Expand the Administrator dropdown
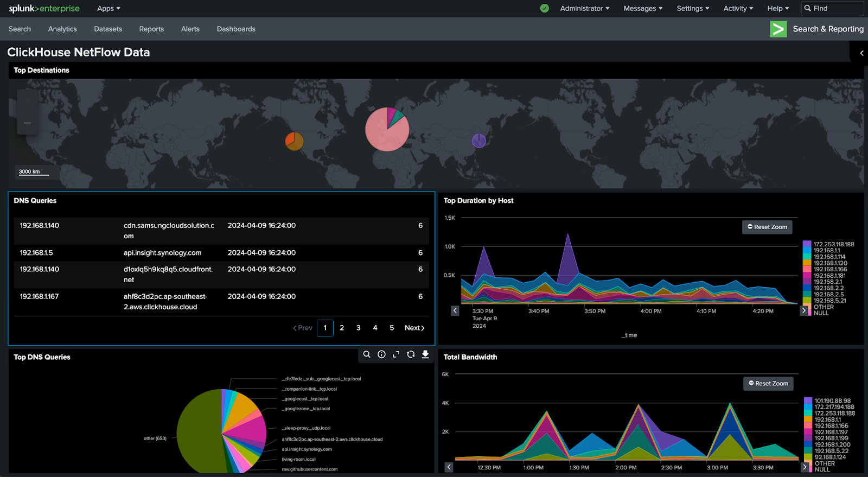868x477 pixels. (x=584, y=8)
